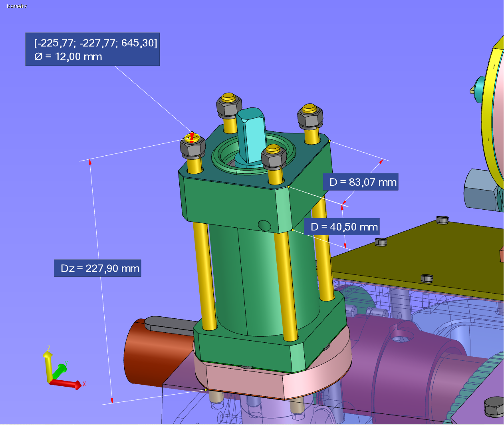504x425 pixels.
Task: Select the Dz = 227,90 mm label
Action: click(97, 268)
